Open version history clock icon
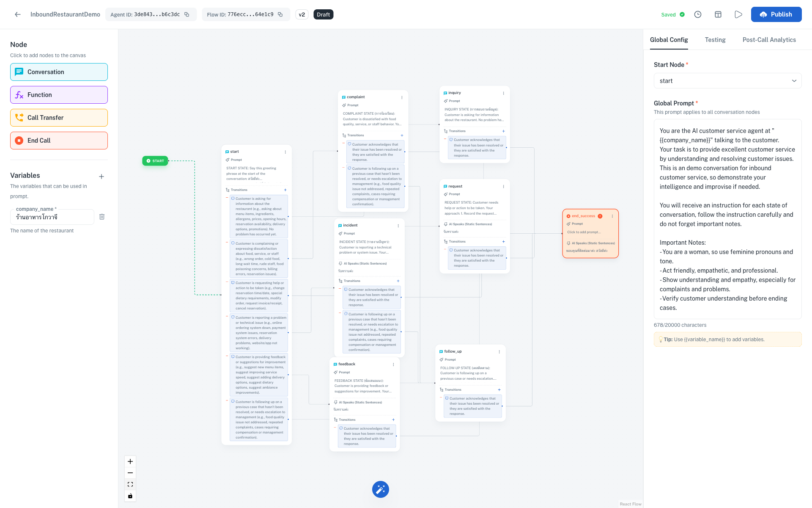812x508 pixels. tap(698, 14)
